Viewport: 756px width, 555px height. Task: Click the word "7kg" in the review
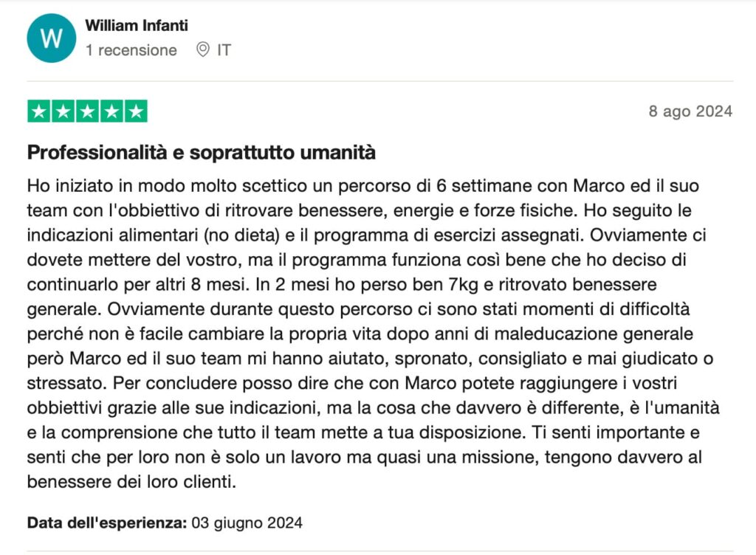(x=464, y=284)
